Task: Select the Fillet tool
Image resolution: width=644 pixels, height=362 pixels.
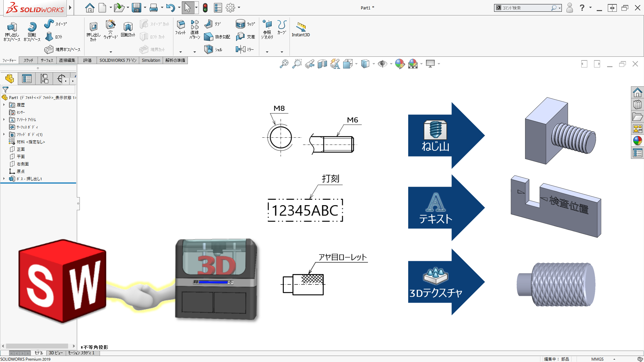Action: (180, 27)
